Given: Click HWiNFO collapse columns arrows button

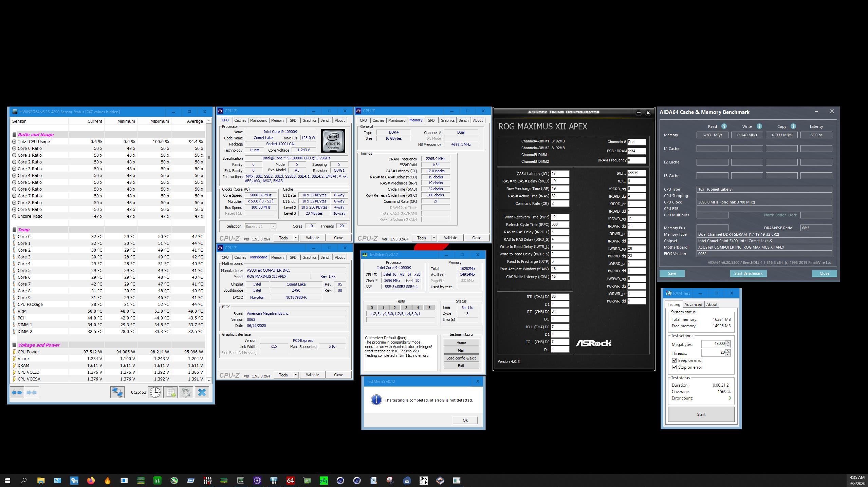Looking at the screenshot, I should click(32, 392).
